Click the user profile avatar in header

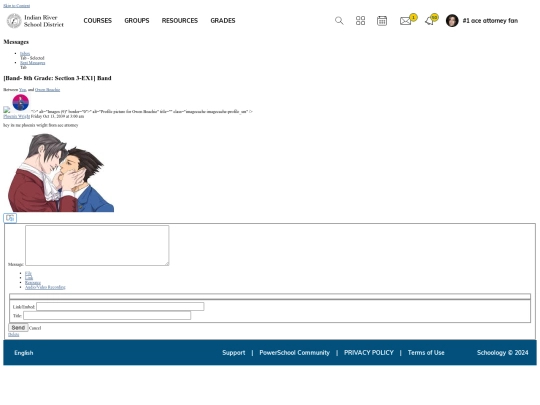(x=452, y=21)
